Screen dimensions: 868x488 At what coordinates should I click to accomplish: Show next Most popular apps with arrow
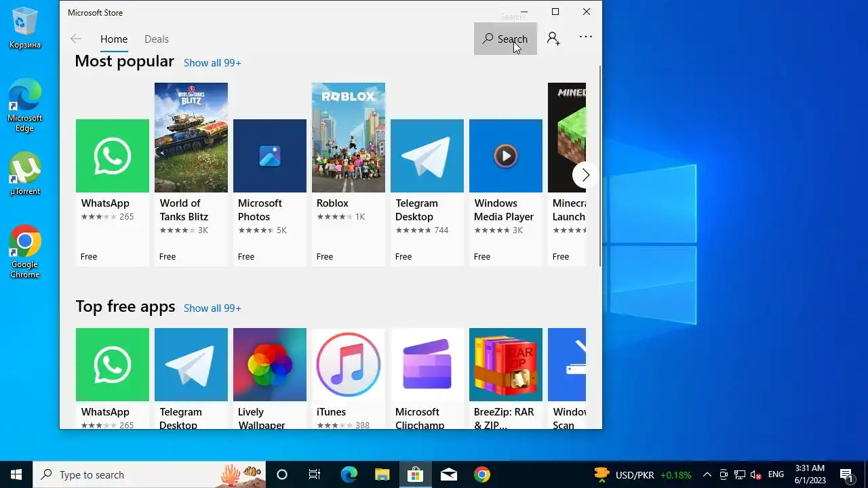tap(585, 175)
